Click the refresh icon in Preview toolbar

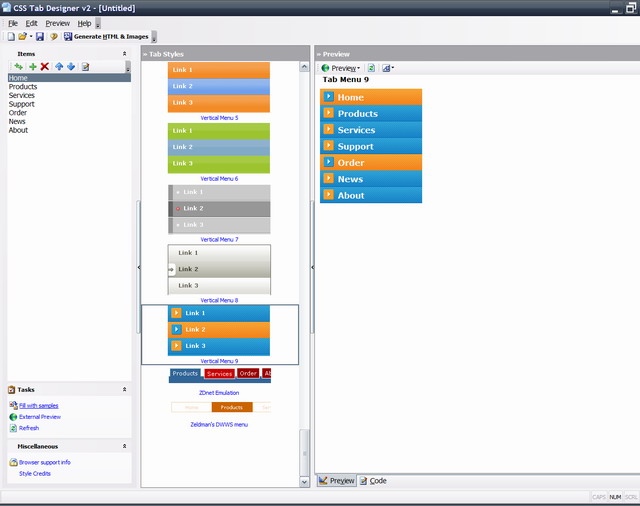tap(371, 68)
